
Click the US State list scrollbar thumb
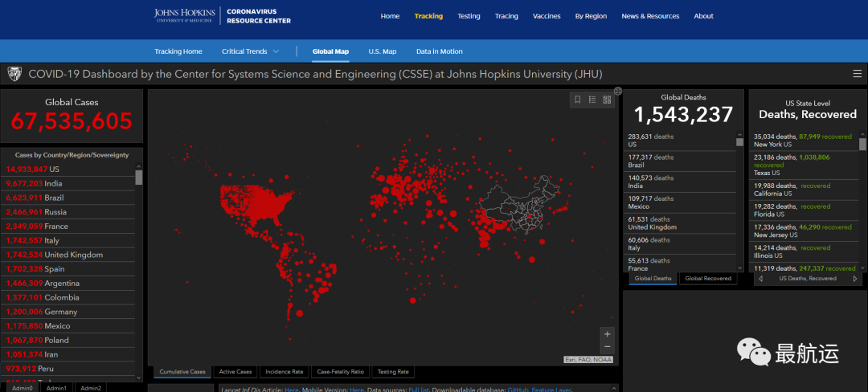862,145
